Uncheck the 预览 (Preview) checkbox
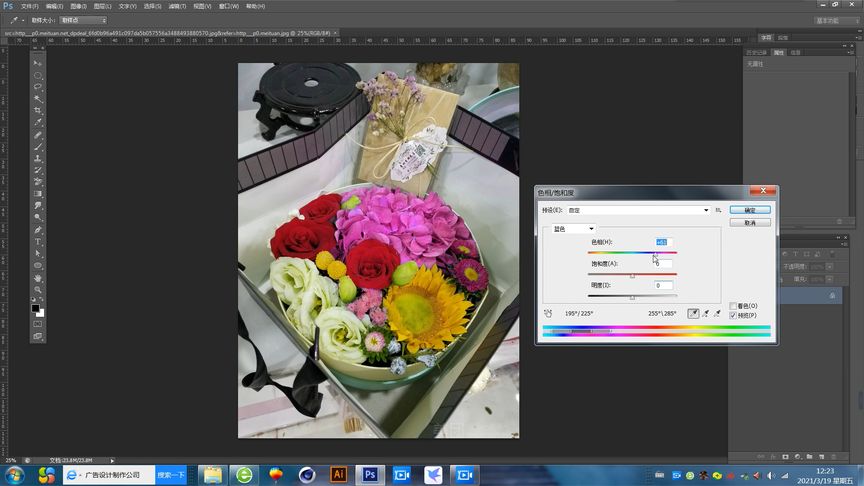 pyautogui.click(x=733, y=315)
